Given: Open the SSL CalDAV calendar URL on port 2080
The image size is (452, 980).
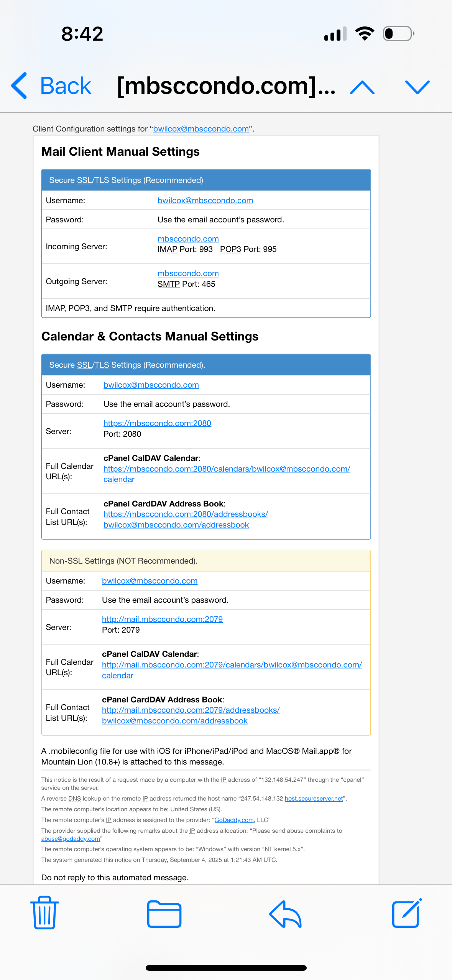Looking at the screenshot, I should tap(227, 469).
